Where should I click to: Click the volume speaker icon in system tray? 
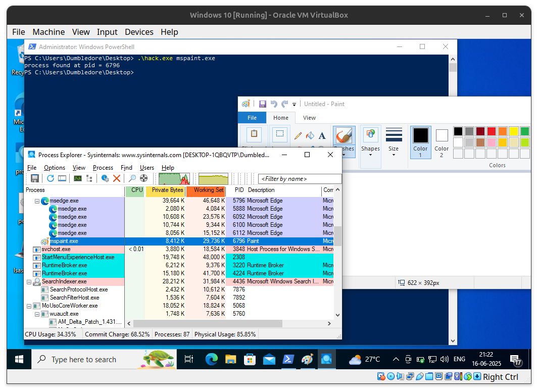(445, 359)
